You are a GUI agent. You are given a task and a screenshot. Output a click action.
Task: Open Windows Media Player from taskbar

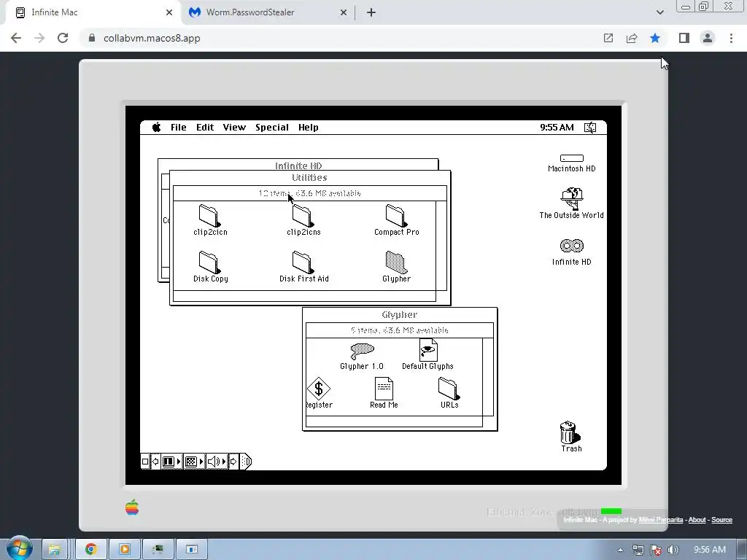coord(124,550)
